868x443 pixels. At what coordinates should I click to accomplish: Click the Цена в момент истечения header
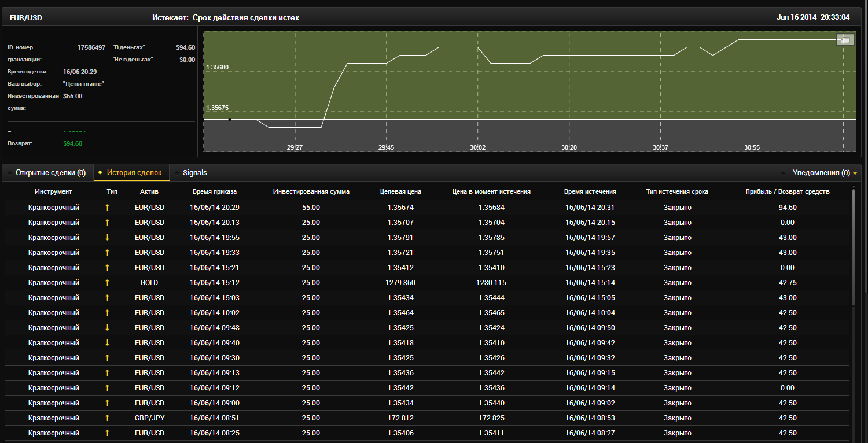coord(491,191)
